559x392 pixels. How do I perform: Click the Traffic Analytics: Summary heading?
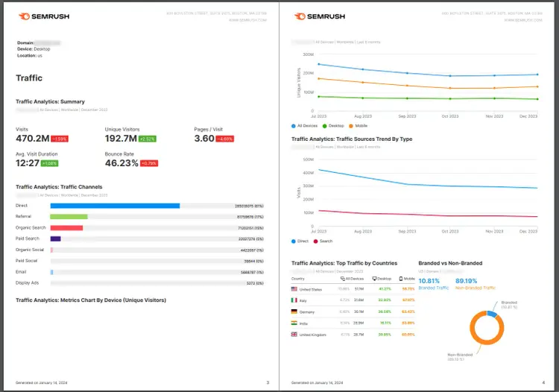50,101
